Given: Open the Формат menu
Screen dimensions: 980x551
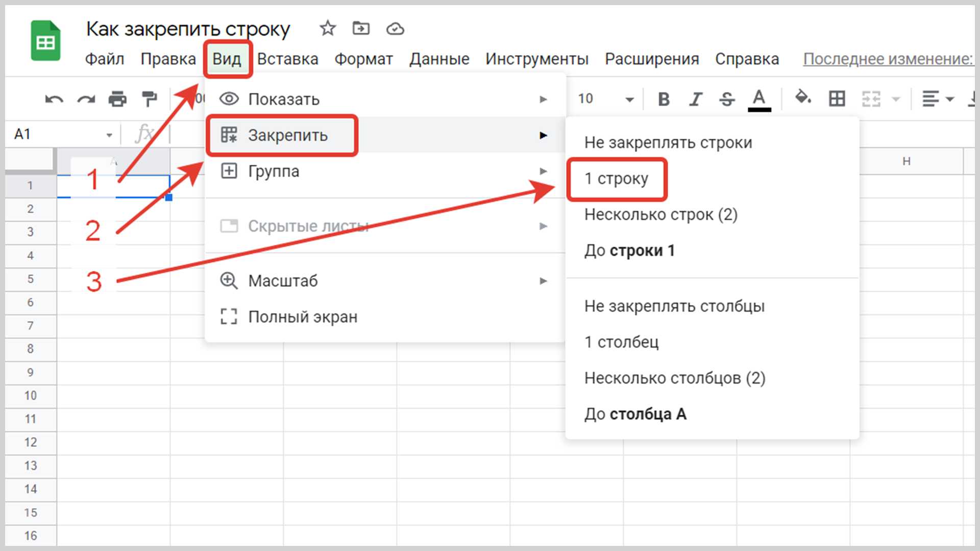Looking at the screenshot, I should (x=363, y=59).
